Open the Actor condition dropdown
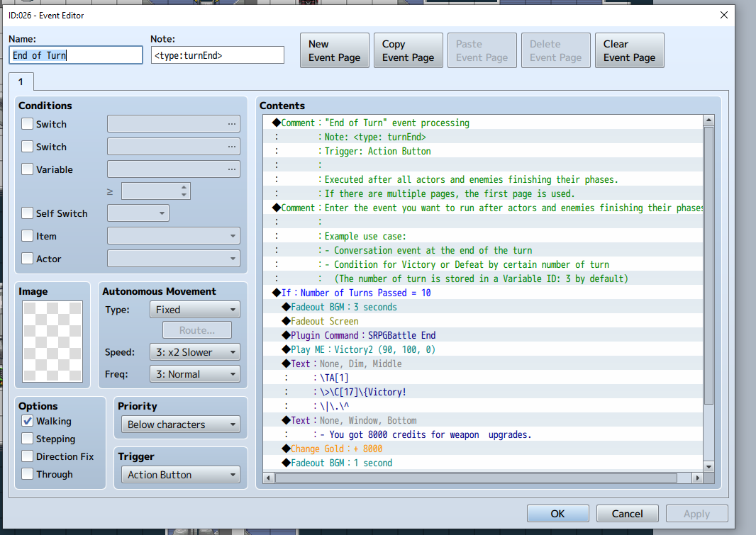Screen dimensions: 756x535 [174, 259]
